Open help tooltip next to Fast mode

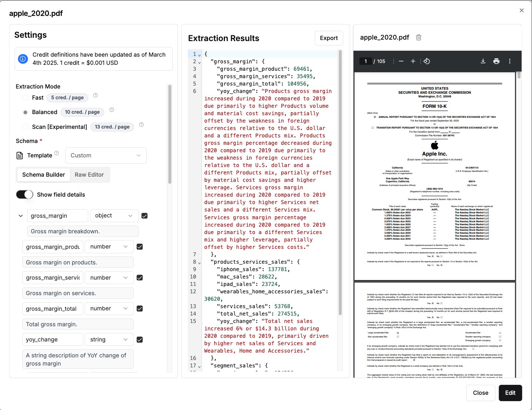point(95,96)
